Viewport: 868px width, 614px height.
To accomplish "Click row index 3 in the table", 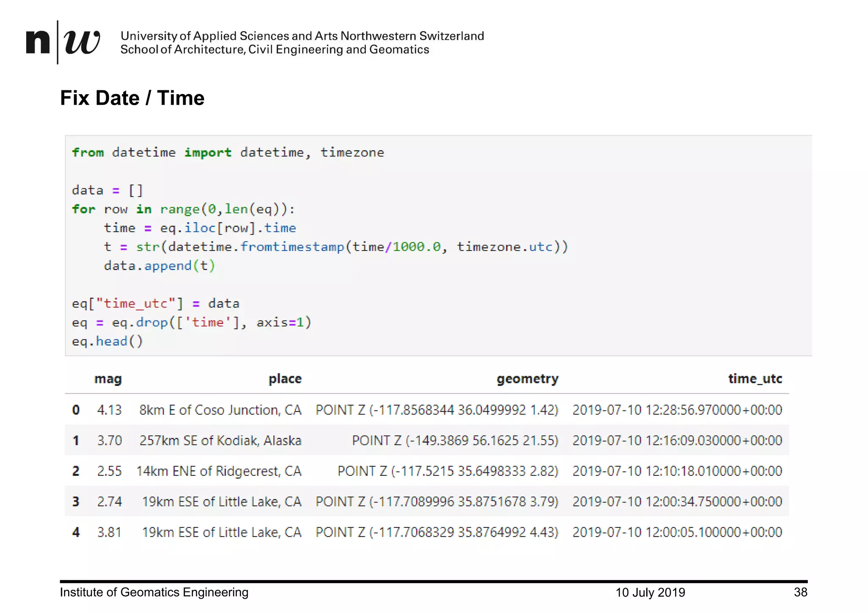I will (x=76, y=502).
